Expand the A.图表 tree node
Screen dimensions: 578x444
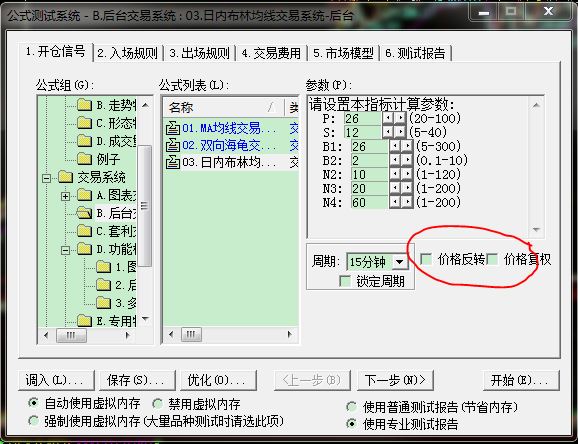click(x=65, y=196)
